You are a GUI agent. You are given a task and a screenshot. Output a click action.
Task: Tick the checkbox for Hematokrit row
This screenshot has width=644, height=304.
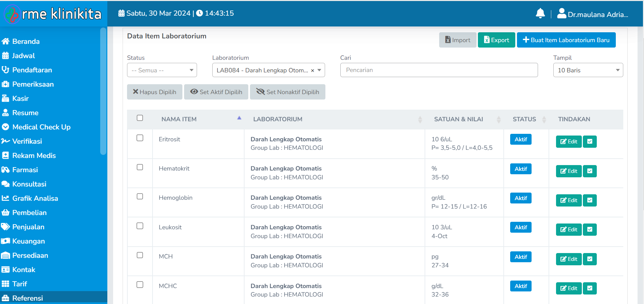[140, 167]
